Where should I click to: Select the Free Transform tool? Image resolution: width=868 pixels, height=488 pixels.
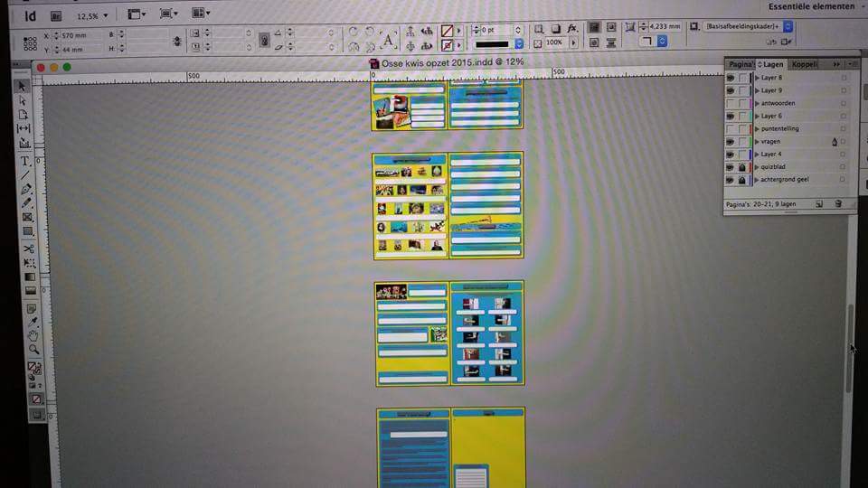tap(29, 263)
